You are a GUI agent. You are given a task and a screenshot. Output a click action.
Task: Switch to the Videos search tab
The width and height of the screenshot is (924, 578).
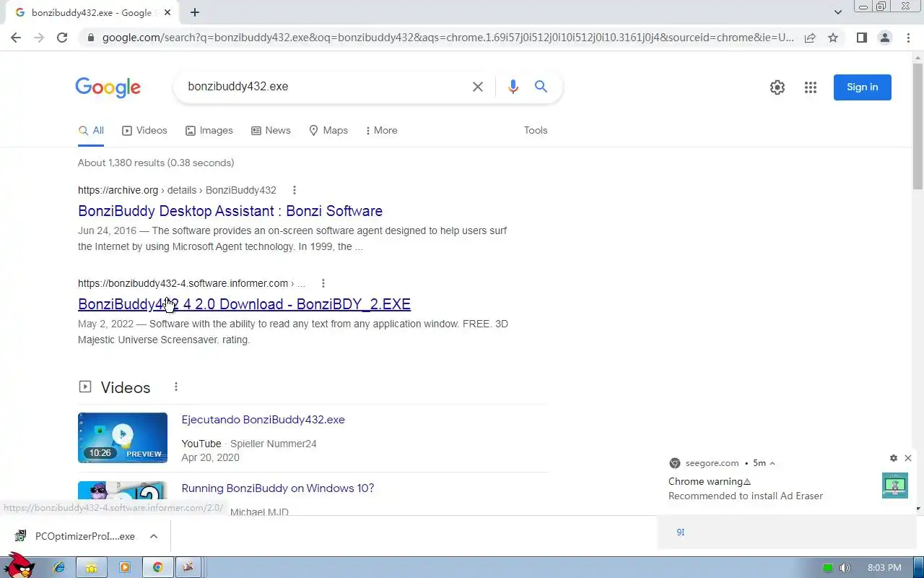(x=144, y=130)
